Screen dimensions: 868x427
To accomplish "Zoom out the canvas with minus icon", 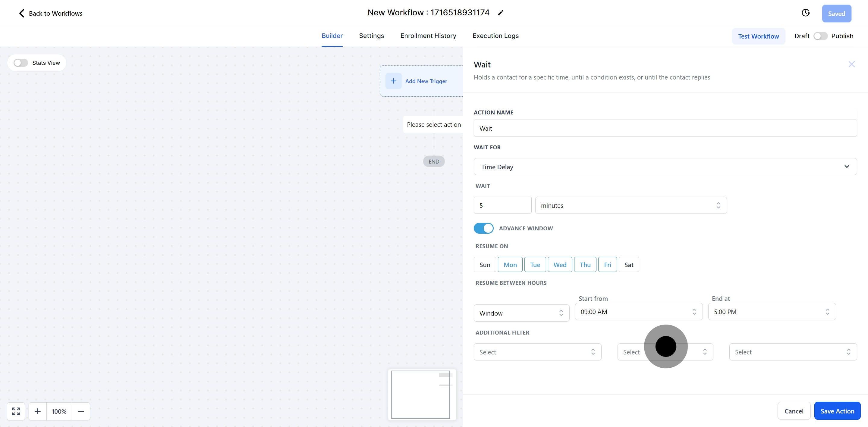I will click(81, 411).
